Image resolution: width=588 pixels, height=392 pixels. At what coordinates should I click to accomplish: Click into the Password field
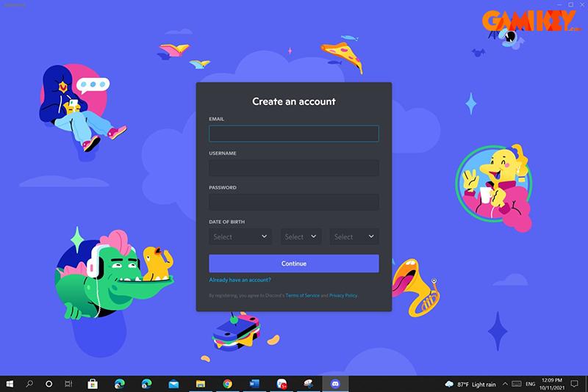coord(293,202)
